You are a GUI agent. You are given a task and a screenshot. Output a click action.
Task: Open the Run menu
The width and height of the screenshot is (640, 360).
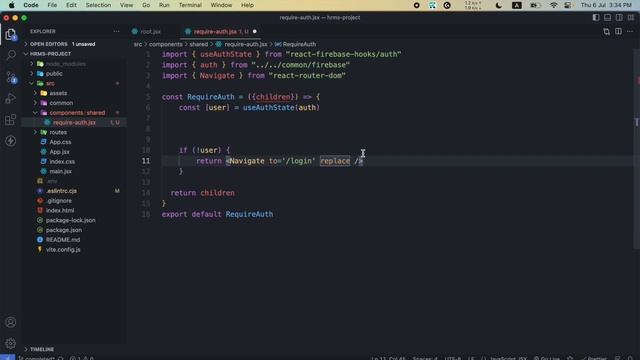pos(164,5)
